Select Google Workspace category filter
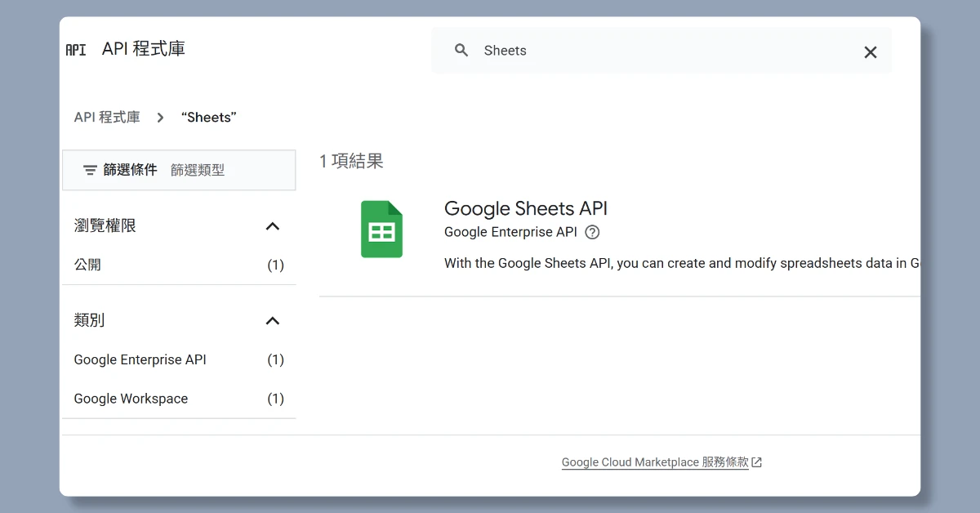Screen dimensions: 980x513 pyautogui.click(x=179, y=399)
